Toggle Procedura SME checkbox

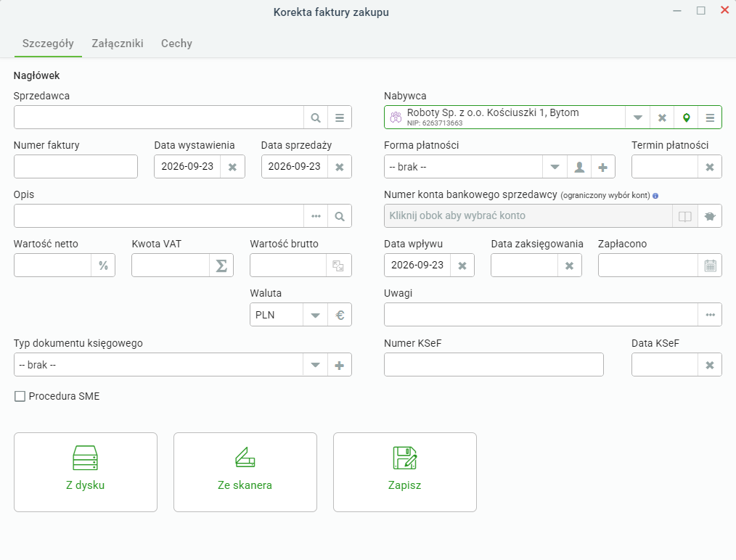(x=20, y=396)
